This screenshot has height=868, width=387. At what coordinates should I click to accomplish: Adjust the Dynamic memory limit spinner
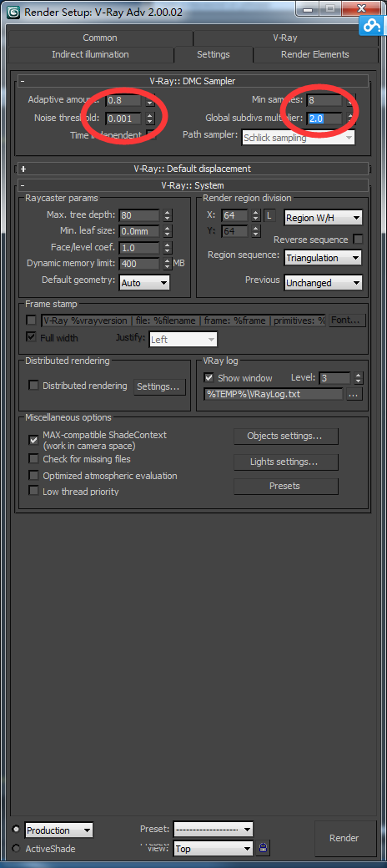168,264
